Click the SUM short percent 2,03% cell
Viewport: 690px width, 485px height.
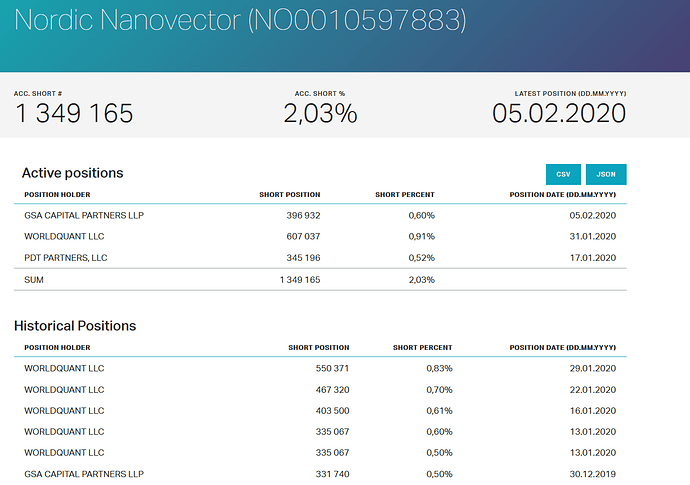click(422, 279)
